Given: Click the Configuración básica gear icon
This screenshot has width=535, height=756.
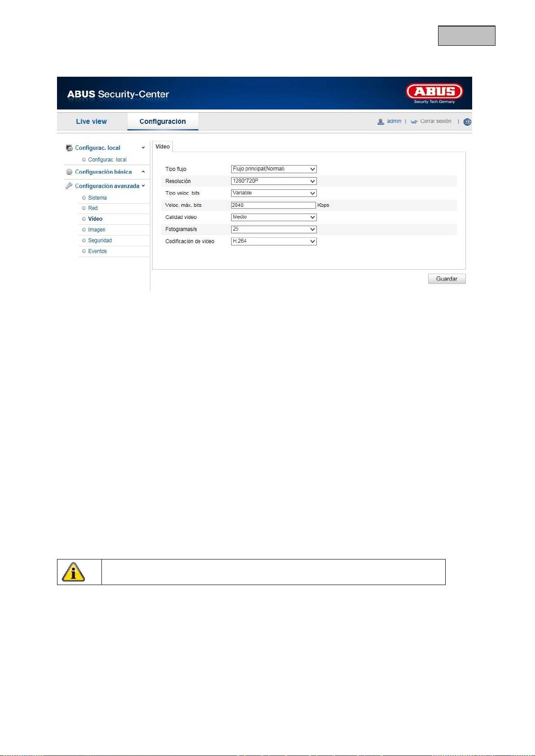Looking at the screenshot, I should 69,172.
